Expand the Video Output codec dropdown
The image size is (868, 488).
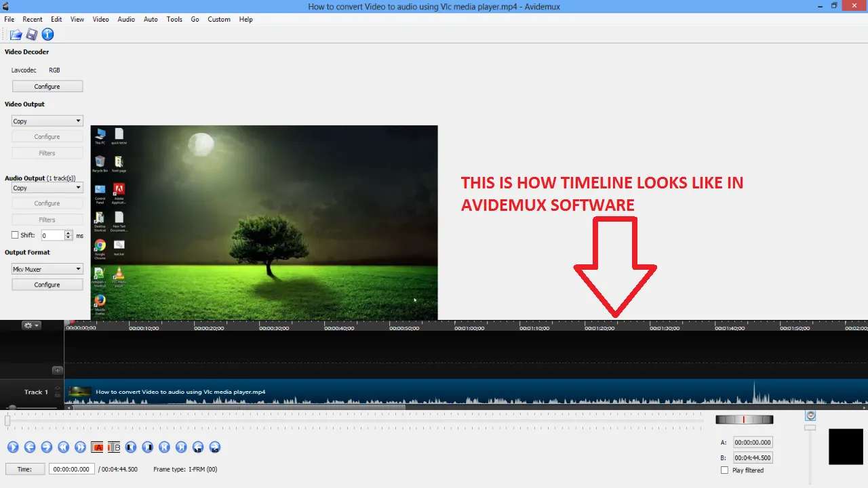(47, 121)
